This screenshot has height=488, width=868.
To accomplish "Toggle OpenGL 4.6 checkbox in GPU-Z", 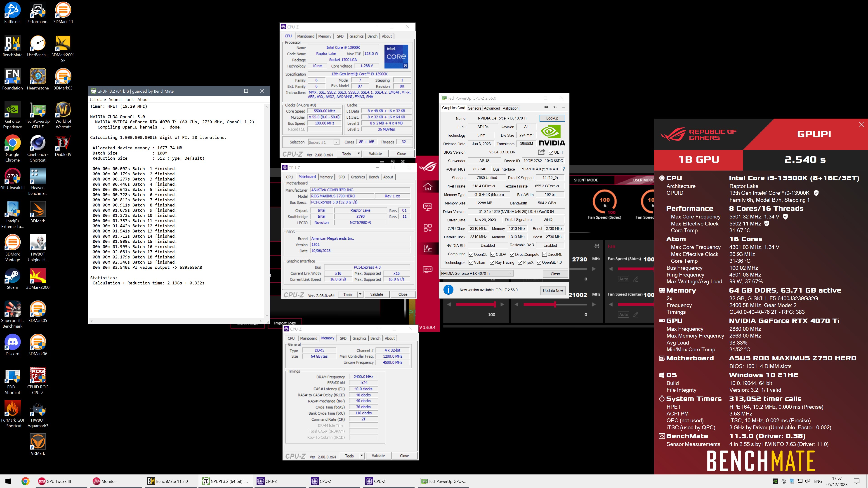I will coord(539,263).
